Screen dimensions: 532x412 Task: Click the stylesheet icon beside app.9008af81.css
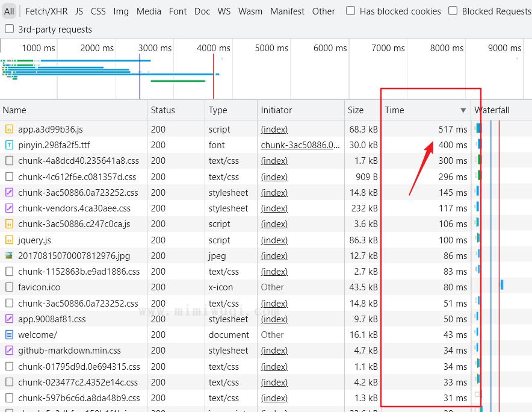point(9,319)
